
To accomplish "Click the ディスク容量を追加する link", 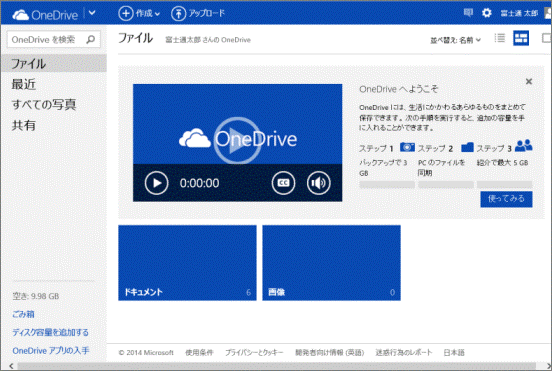I will point(50,332).
